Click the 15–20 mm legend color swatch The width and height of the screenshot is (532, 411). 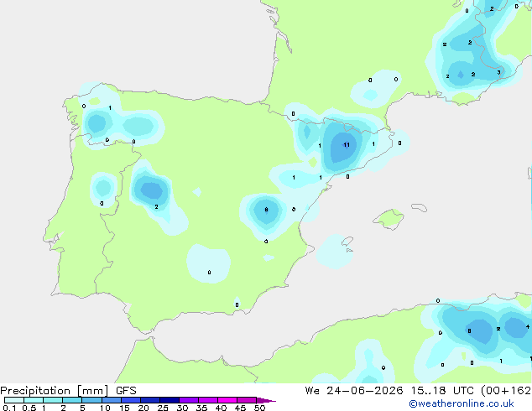pyautogui.click(x=131, y=400)
